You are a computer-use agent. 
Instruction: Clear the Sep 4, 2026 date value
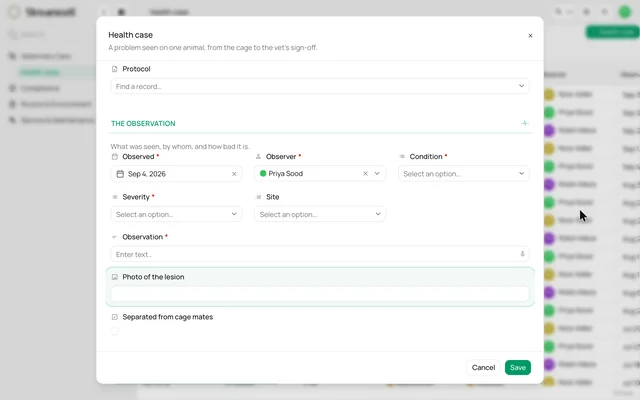point(234,174)
